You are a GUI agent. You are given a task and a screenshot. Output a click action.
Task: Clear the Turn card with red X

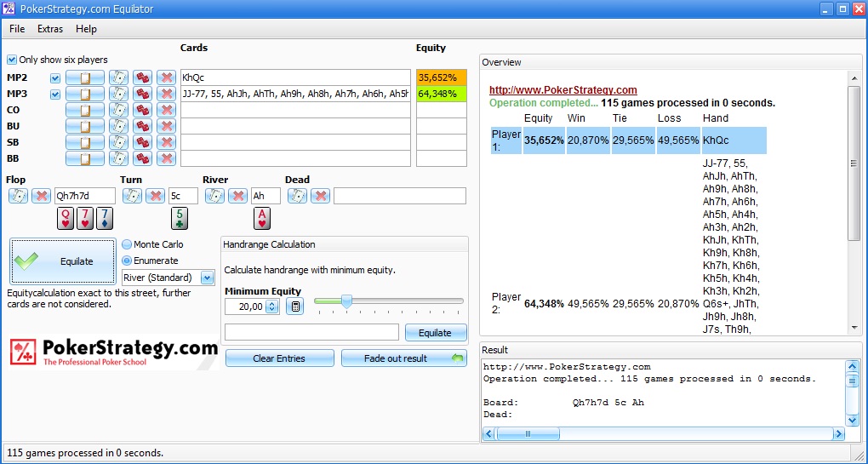[156, 196]
